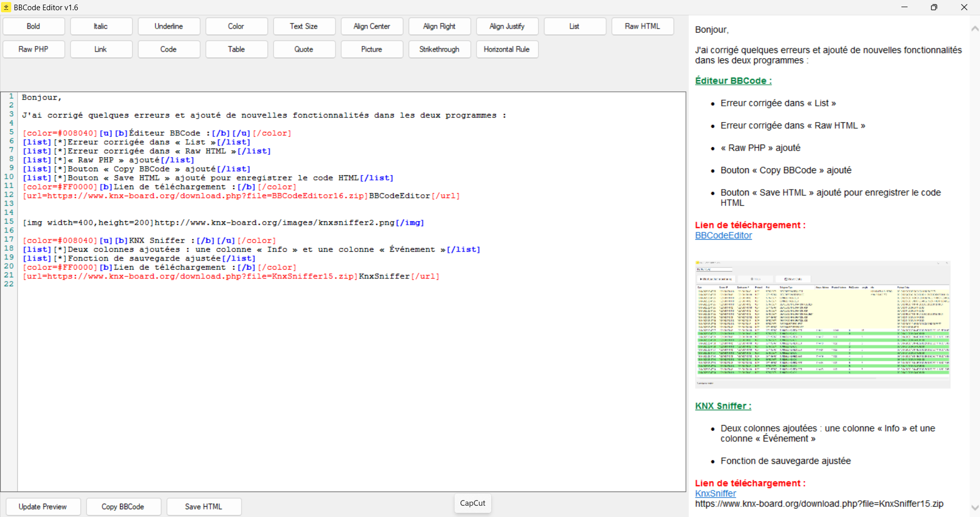
Task: Minimize the BBCode Editor window
Action: tap(904, 7)
